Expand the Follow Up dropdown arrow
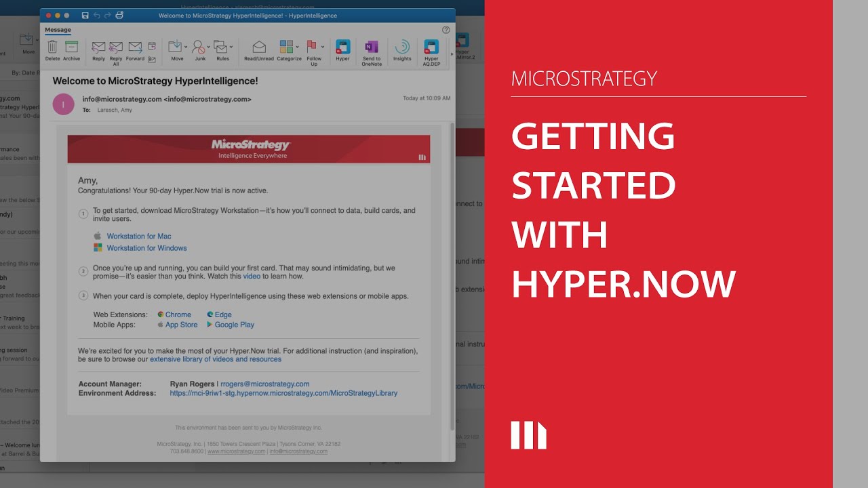The height and width of the screenshot is (488, 868). click(322, 47)
